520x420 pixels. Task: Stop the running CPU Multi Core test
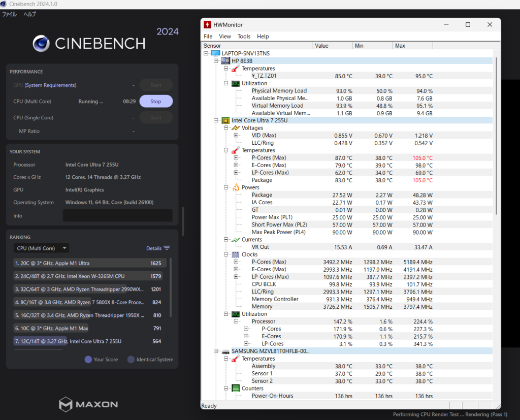coord(156,102)
